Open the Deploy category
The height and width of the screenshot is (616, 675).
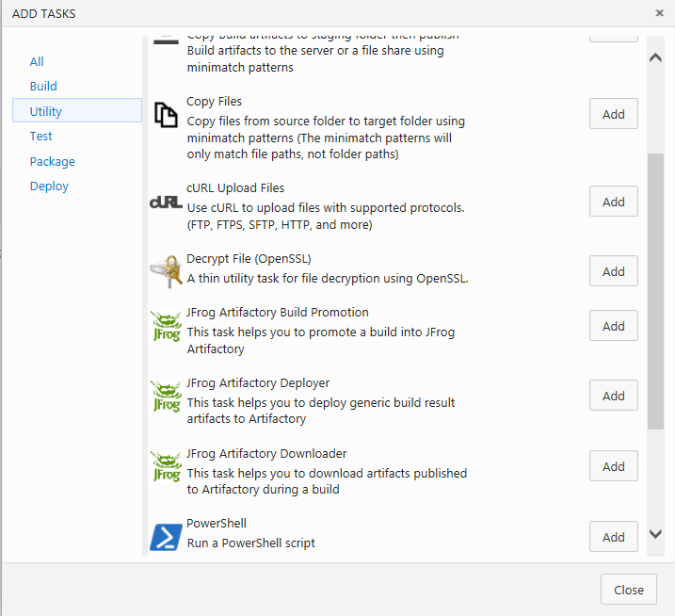pyautogui.click(x=49, y=186)
